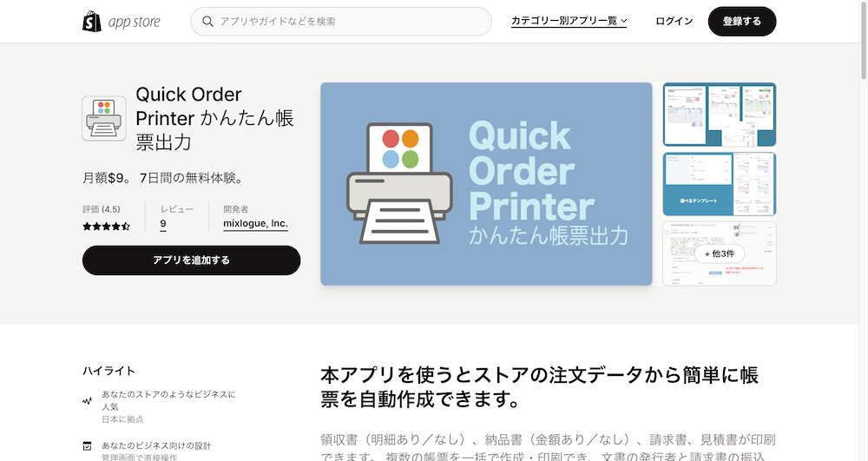The height and width of the screenshot is (461, 868).
Task: Click the Quick Order Printer app icon
Action: [104, 118]
